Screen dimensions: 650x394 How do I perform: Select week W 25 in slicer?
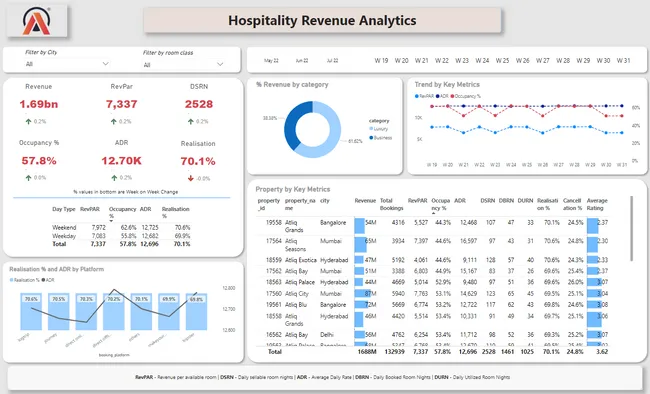502,61
